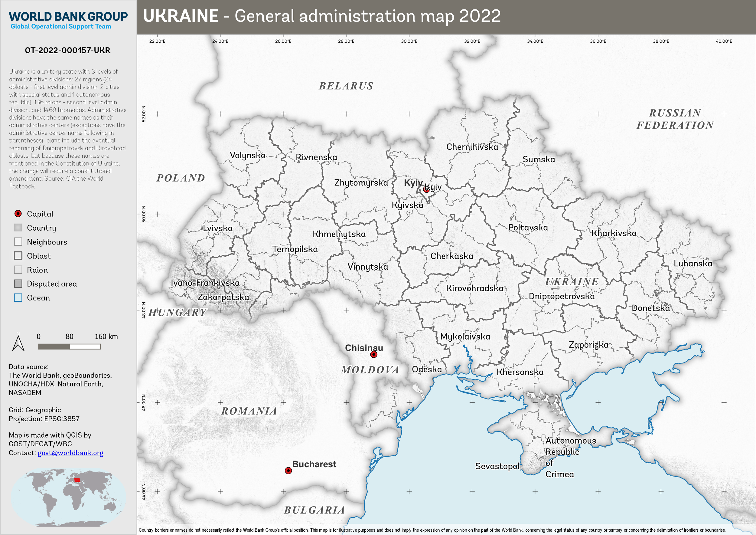Click the Neighbours legend square
This screenshot has height=535, width=756.
pyautogui.click(x=18, y=241)
